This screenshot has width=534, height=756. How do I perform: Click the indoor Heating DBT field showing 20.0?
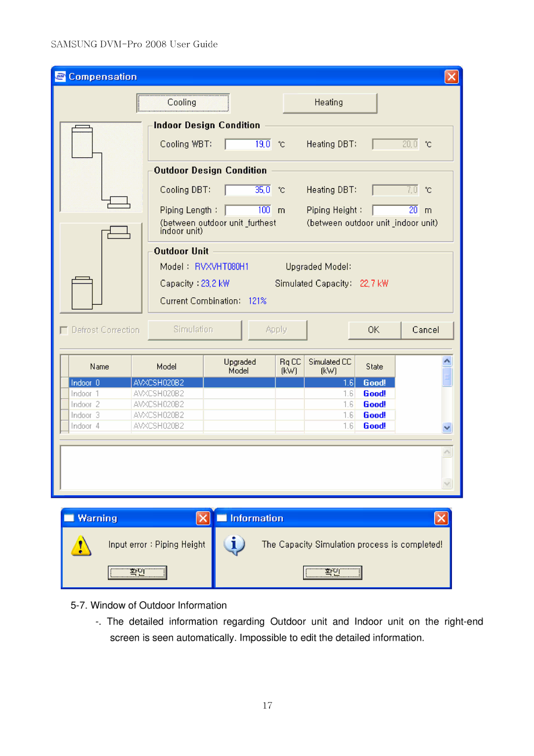(395, 144)
